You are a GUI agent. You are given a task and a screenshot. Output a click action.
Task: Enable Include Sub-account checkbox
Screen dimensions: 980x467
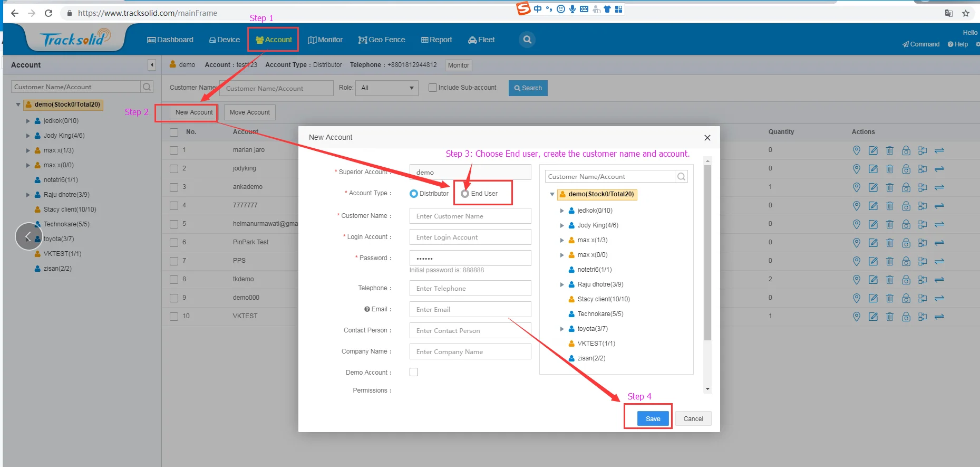click(433, 88)
